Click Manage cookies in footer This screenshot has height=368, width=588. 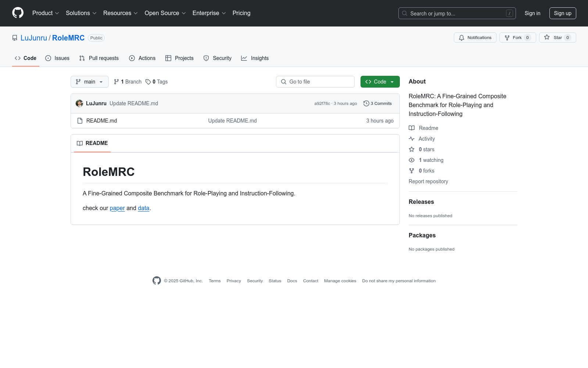click(x=340, y=281)
